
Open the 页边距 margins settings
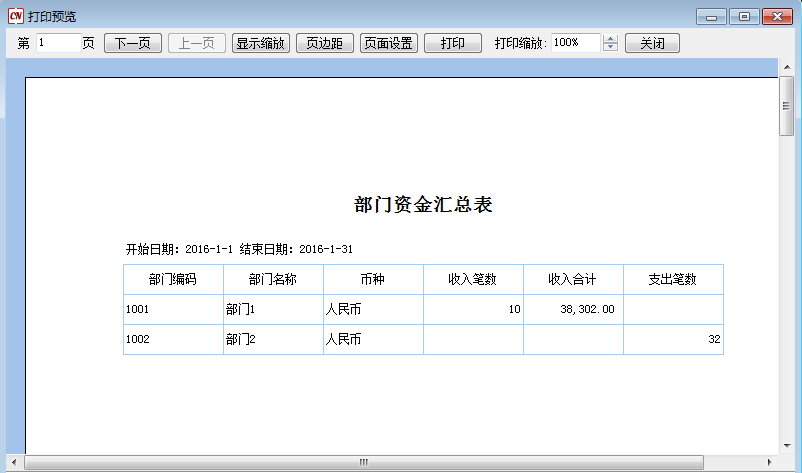pyautogui.click(x=325, y=43)
